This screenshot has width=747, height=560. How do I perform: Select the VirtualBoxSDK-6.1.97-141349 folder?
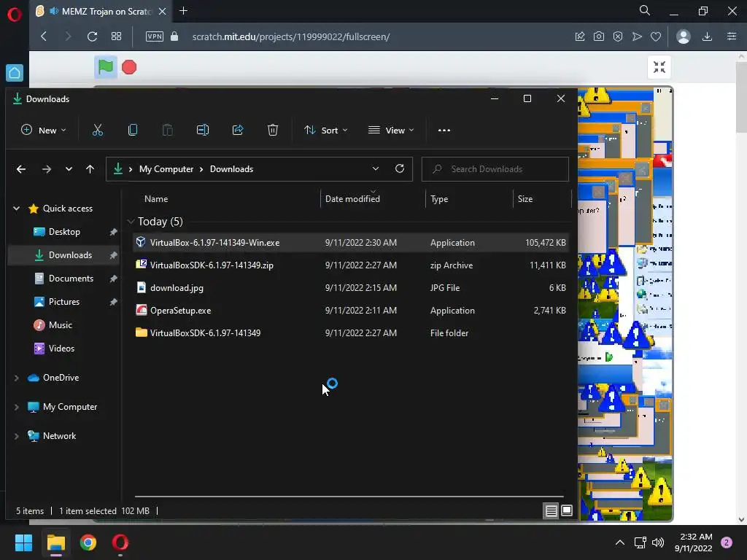(x=351, y=332)
